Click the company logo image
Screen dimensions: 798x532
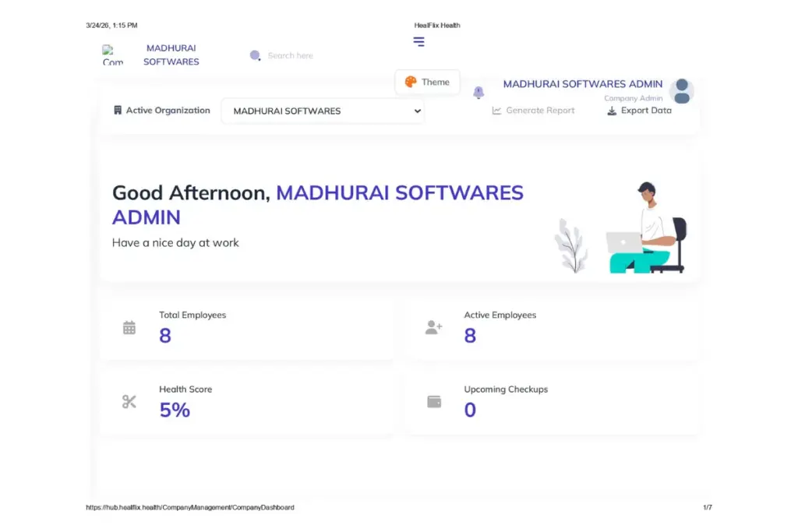tap(113, 55)
